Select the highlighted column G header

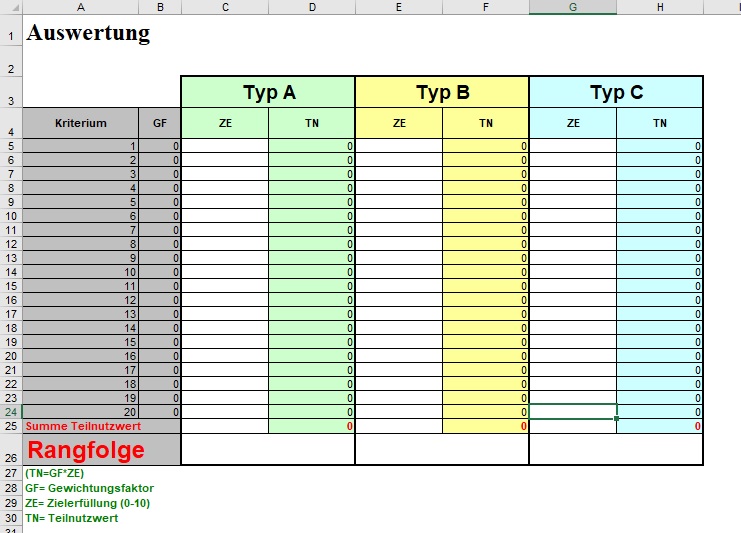click(x=572, y=7)
